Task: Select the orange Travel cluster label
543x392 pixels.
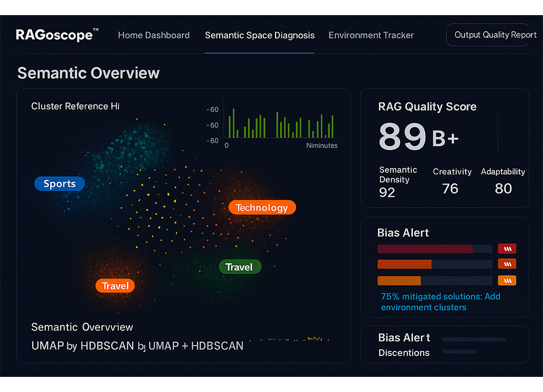Action: pyautogui.click(x=115, y=286)
